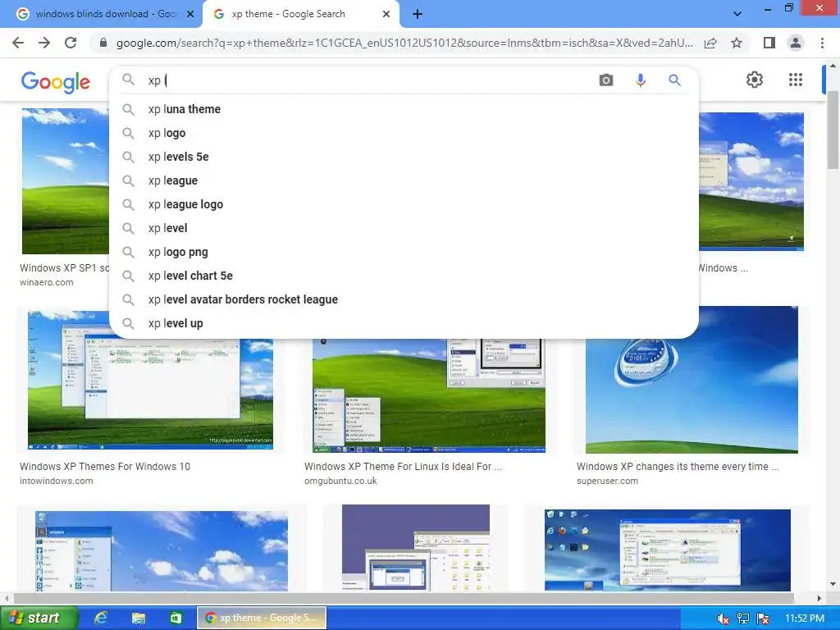Image resolution: width=840 pixels, height=630 pixels.
Task: Open Windows XP Theme For Linux thumbnail
Action: pos(428,395)
